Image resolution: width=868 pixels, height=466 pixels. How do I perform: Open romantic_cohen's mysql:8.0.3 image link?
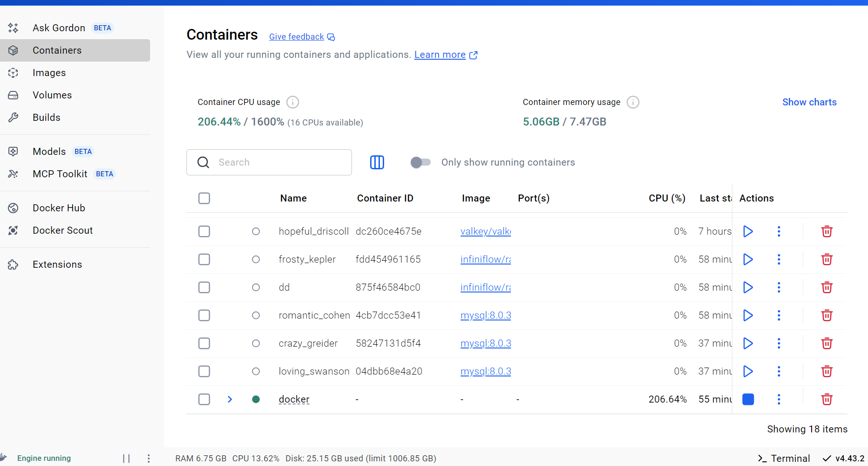486,315
